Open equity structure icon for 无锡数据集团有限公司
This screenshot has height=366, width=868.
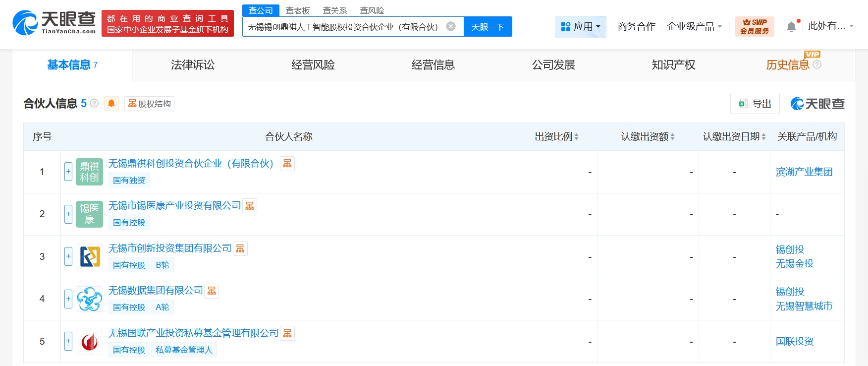212,291
